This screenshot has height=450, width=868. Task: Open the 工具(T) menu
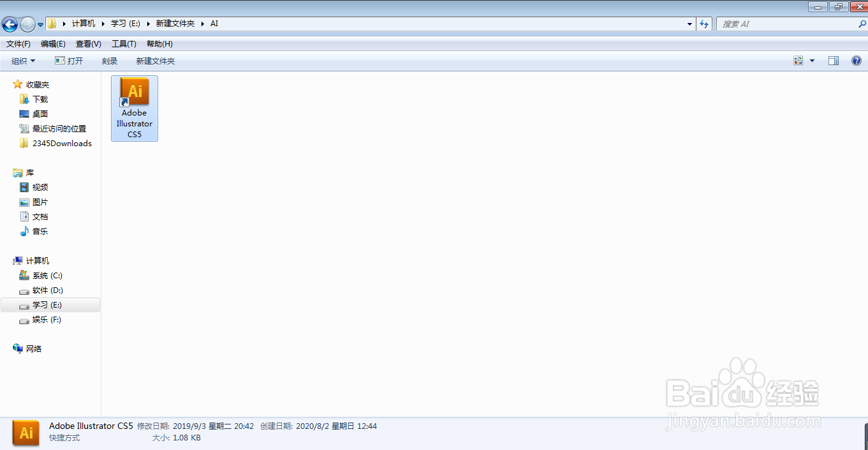click(124, 44)
